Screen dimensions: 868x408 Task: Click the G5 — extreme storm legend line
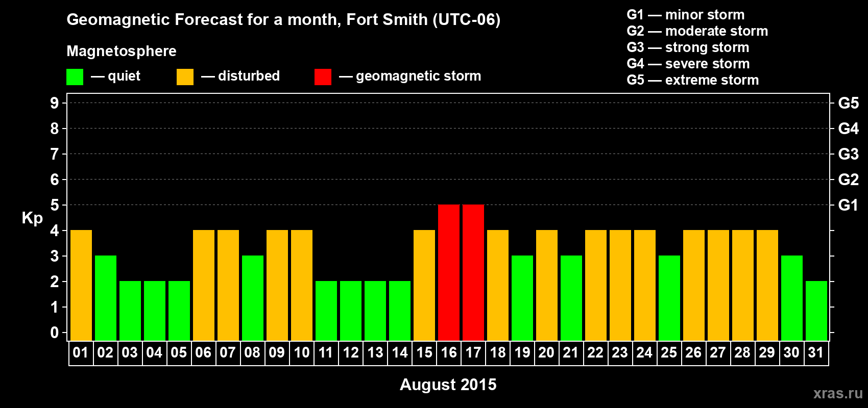coord(693,80)
